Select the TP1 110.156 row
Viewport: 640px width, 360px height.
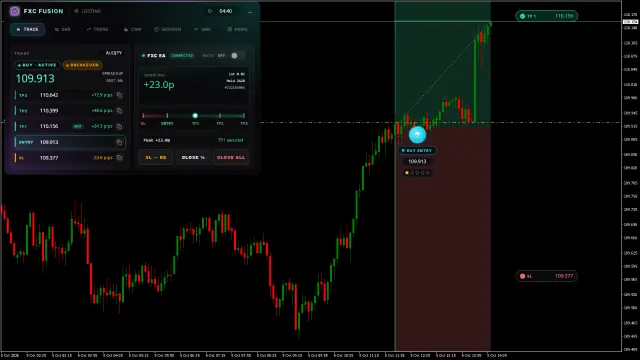(69, 127)
